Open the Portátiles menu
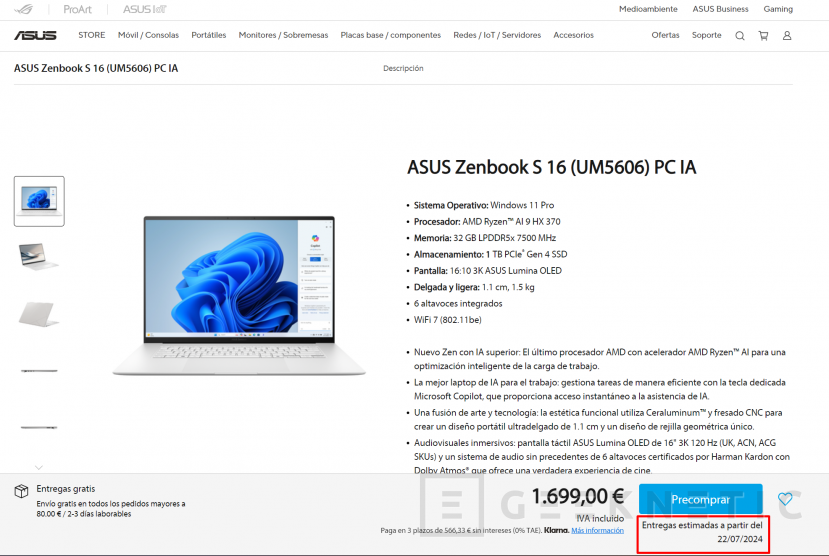 (x=208, y=35)
